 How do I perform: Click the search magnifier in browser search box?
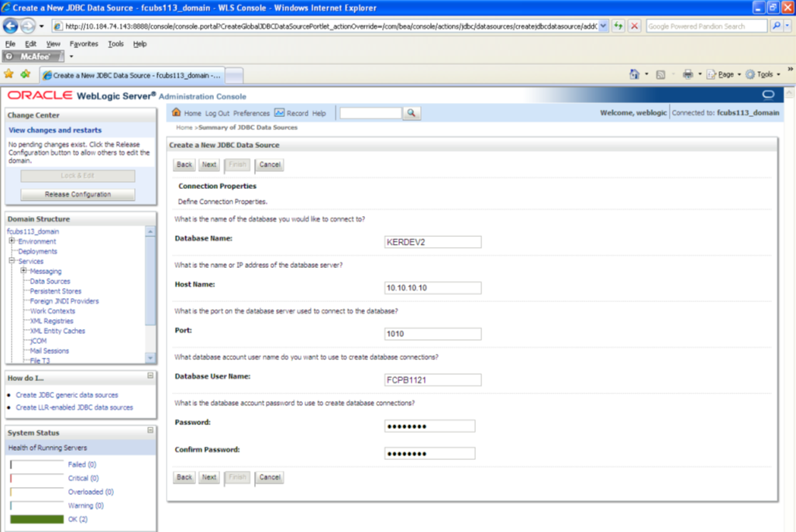click(x=776, y=26)
